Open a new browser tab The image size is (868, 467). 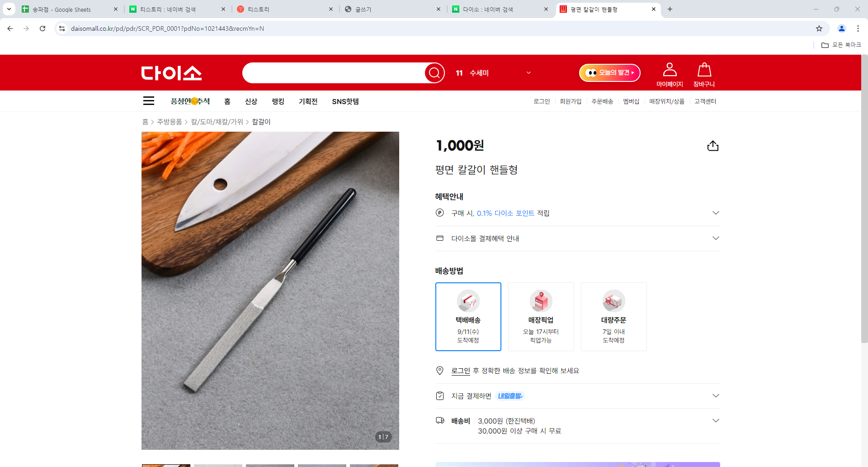point(670,9)
